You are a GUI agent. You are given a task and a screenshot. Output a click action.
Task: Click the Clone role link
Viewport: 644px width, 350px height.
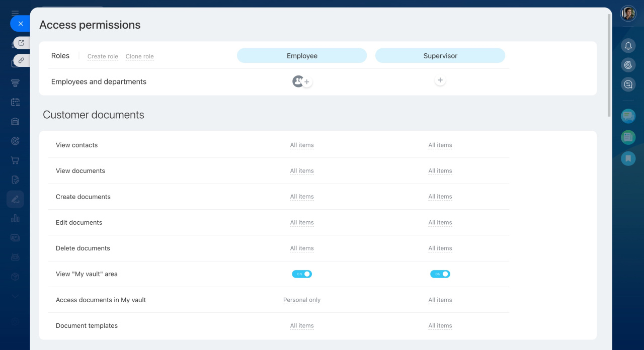[x=139, y=56]
